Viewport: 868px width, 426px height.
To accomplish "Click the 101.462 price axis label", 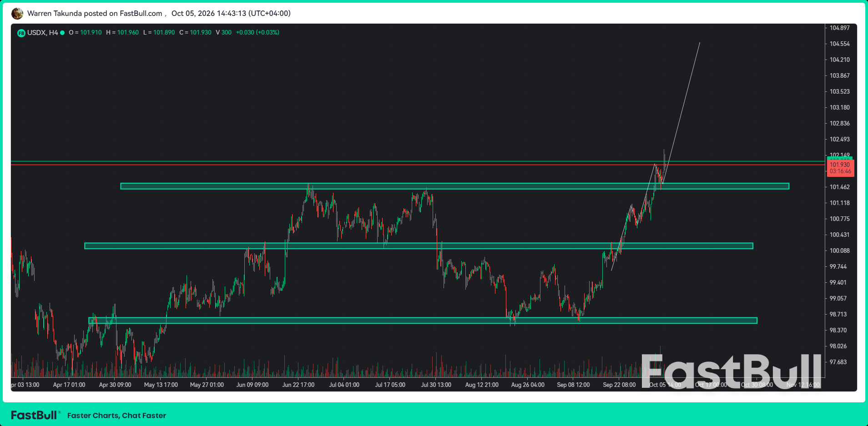I will [839, 187].
